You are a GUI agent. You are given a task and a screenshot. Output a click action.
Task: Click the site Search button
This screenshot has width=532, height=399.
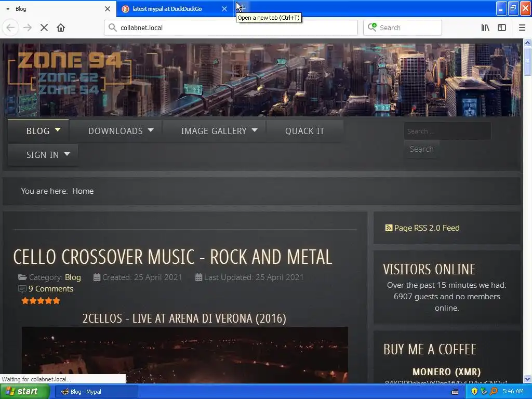point(421,149)
